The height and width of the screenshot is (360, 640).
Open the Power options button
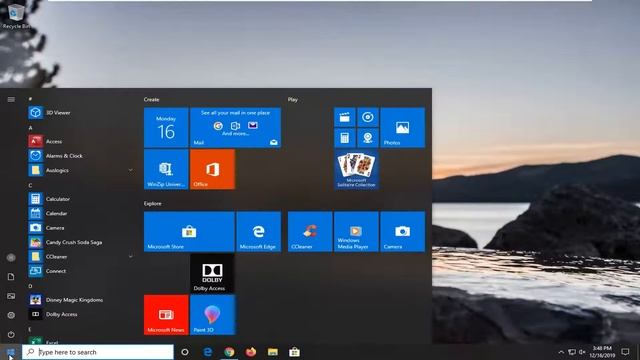click(x=11, y=334)
